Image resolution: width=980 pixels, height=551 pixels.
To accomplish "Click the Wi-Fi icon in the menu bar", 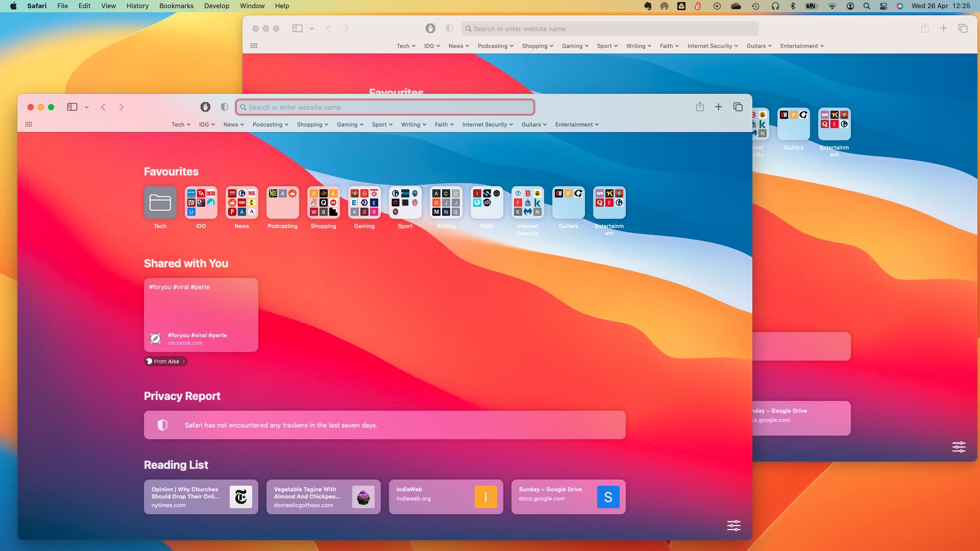I will (832, 6).
